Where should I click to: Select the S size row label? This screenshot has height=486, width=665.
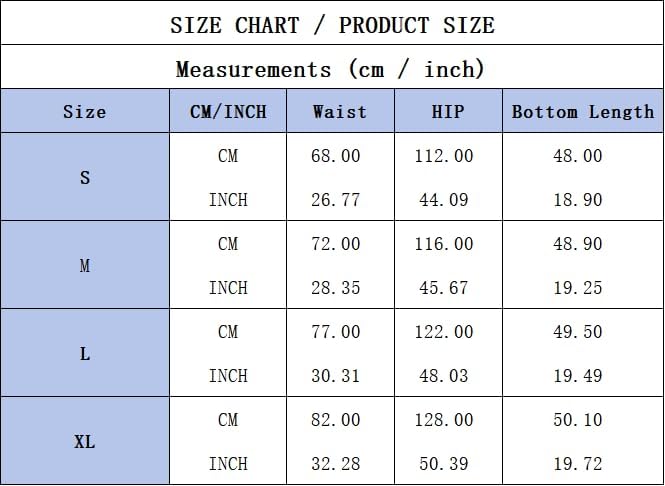[85, 177]
